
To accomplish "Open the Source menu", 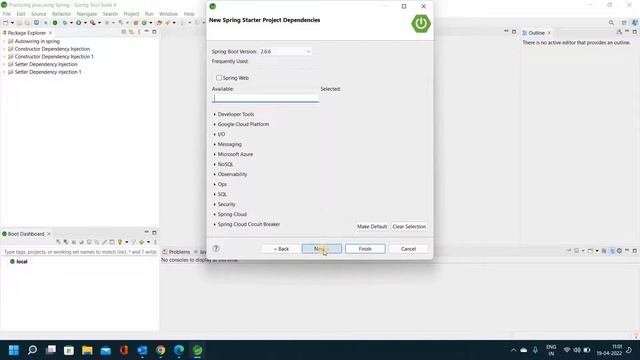I will point(39,14).
